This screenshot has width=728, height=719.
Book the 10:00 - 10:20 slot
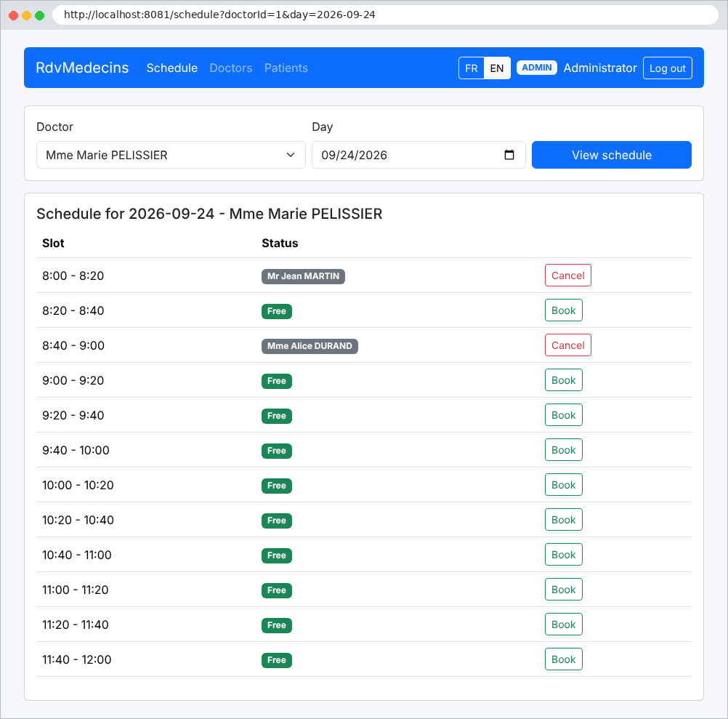(x=563, y=484)
